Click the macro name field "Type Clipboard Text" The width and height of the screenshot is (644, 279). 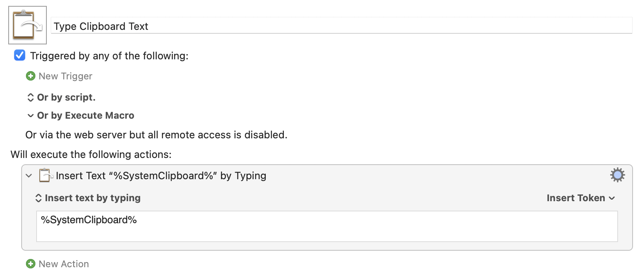coord(341,26)
